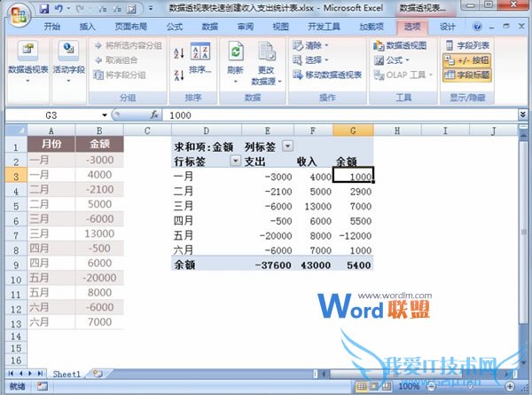This screenshot has width=532, height=395.
Task: Expand the 公式 tools dropdown
Action: 407,60
